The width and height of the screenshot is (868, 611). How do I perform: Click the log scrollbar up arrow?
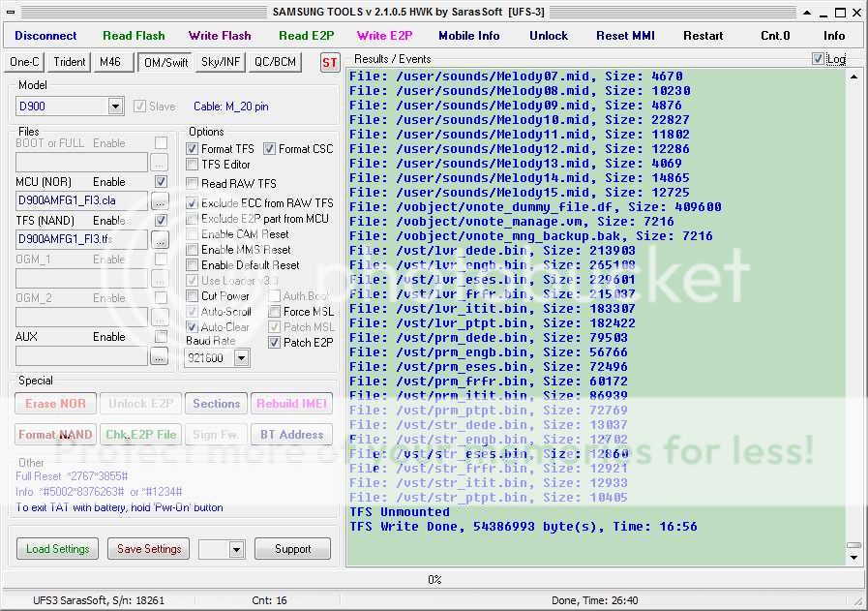[854, 77]
